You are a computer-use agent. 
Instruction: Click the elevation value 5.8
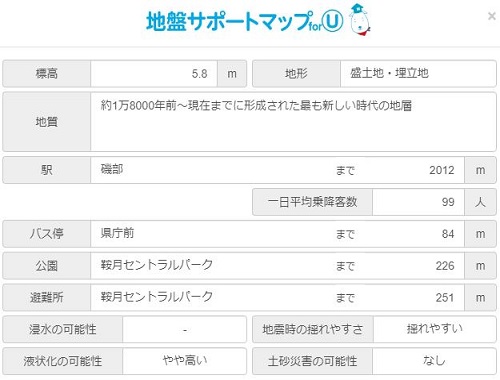(x=199, y=74)
